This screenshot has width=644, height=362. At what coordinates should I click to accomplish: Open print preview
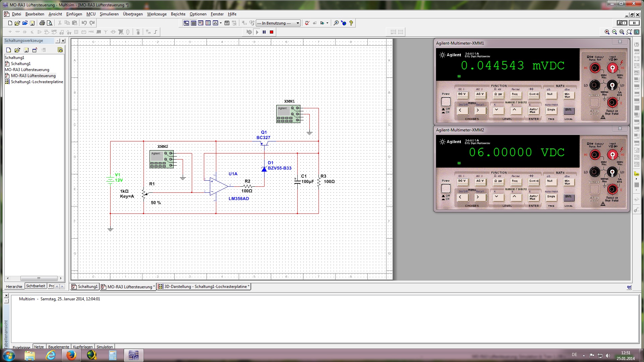click(x=50, y=23)
